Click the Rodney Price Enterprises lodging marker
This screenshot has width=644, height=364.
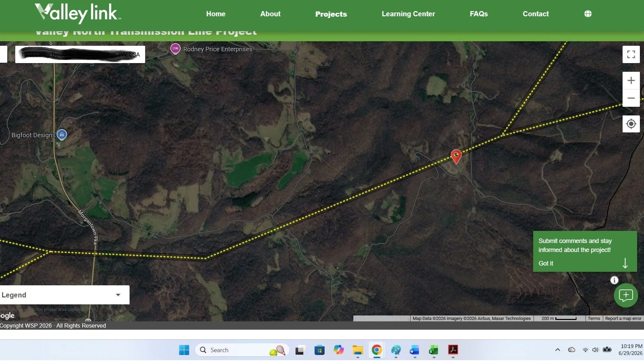pyautogui.click(x=175, y=49)
